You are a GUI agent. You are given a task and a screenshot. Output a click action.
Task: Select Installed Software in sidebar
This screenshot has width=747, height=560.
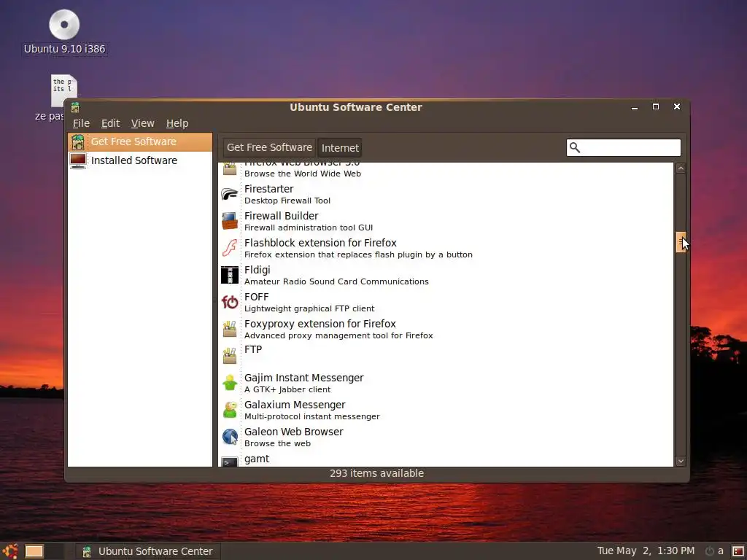(139, 161)
